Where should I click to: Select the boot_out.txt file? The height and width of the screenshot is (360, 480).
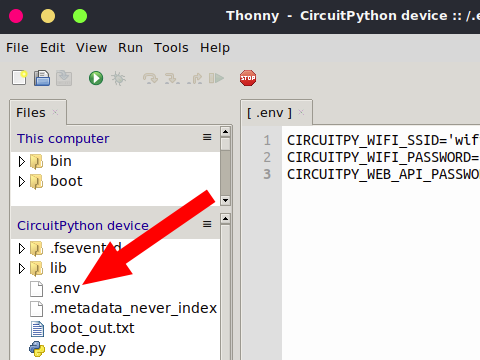coord(115,328)
